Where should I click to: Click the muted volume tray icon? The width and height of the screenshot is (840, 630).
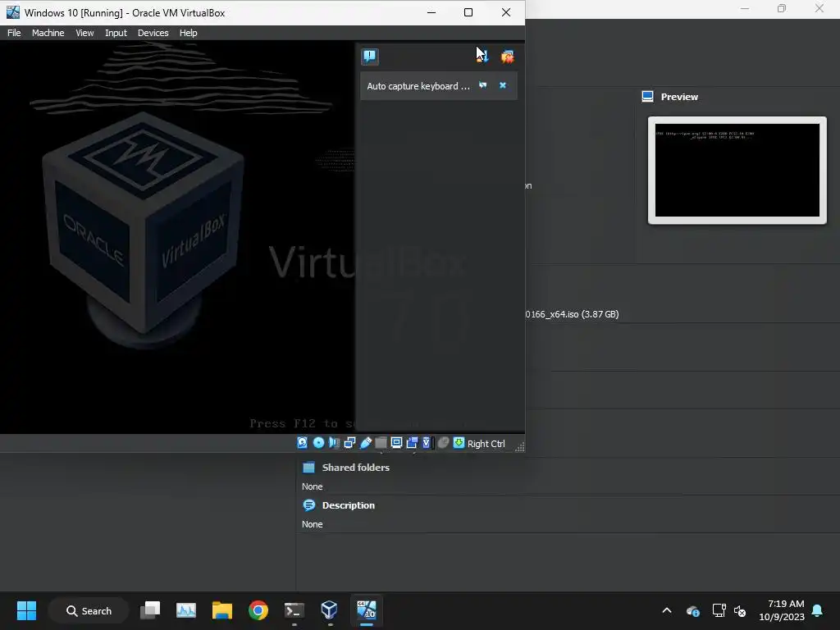coord(741,610)
